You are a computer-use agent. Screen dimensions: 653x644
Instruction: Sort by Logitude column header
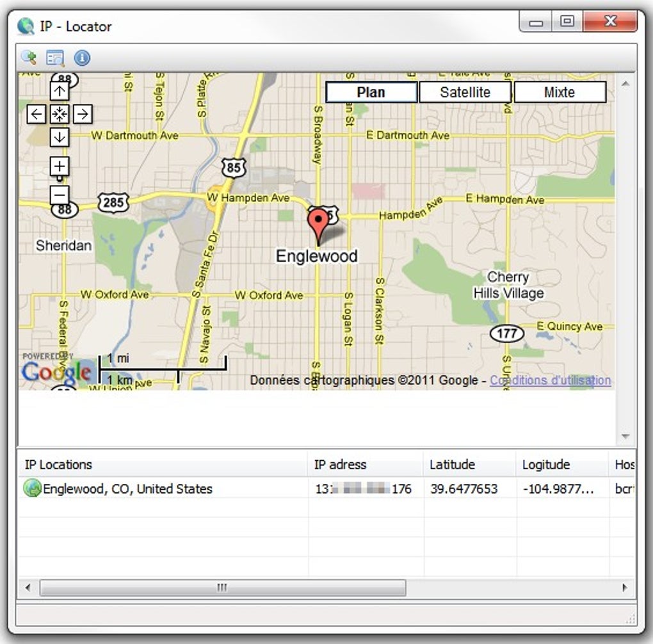point(562,464)
